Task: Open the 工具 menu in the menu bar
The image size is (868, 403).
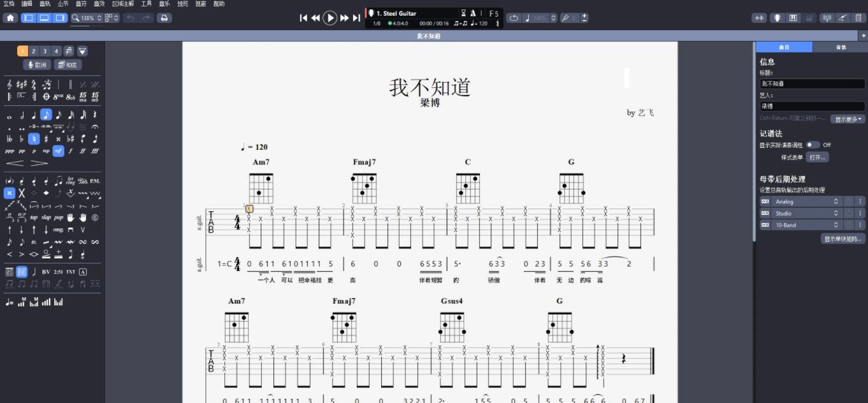Action: tap(145, 4)
